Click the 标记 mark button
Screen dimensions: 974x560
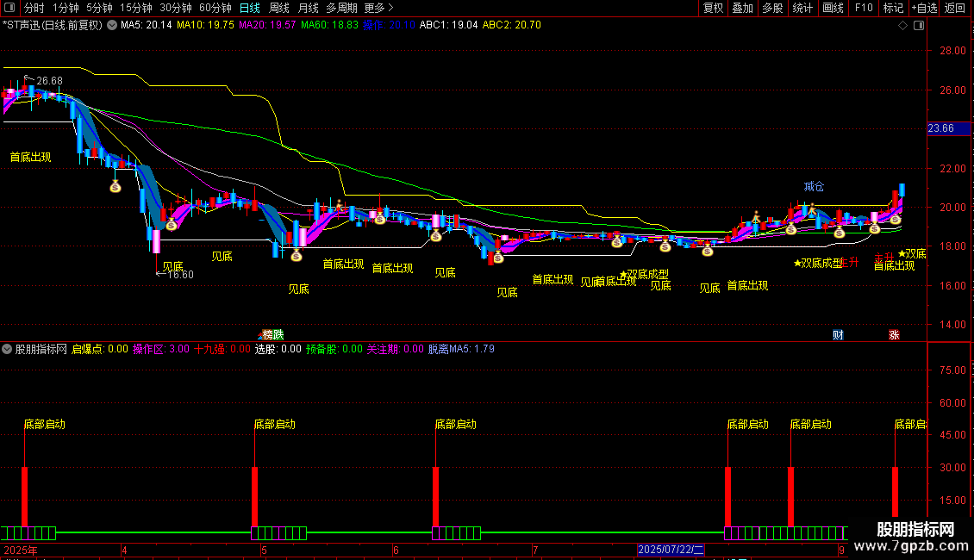(x=893, y=8)
